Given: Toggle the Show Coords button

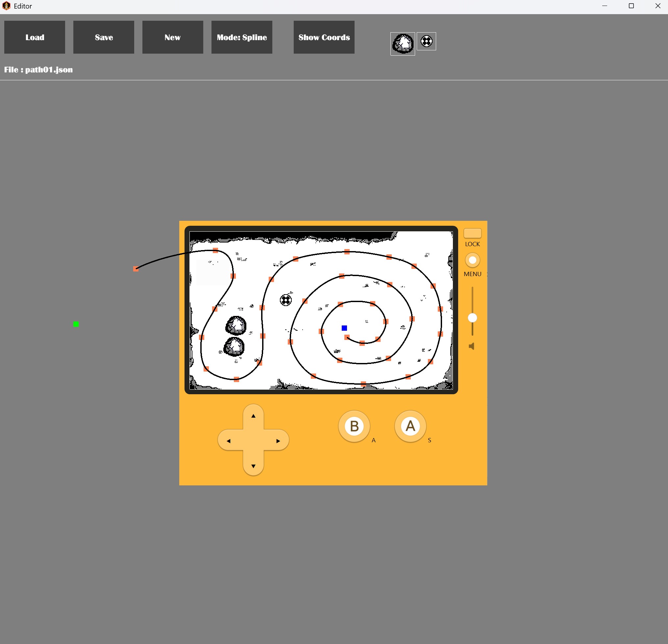Looking at the screenshot, I should [324, 37].
